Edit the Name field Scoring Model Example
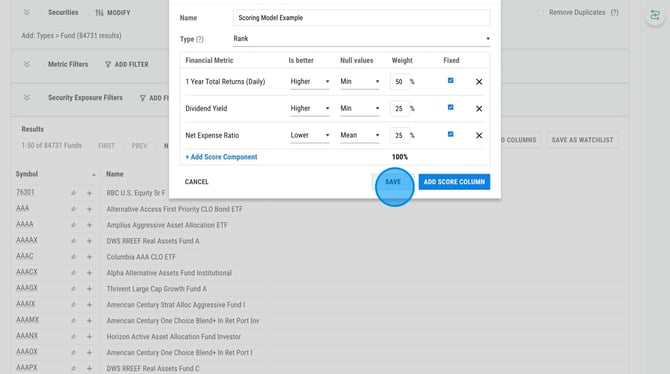The height and width of the screenshot is (374, 670). 361,18
